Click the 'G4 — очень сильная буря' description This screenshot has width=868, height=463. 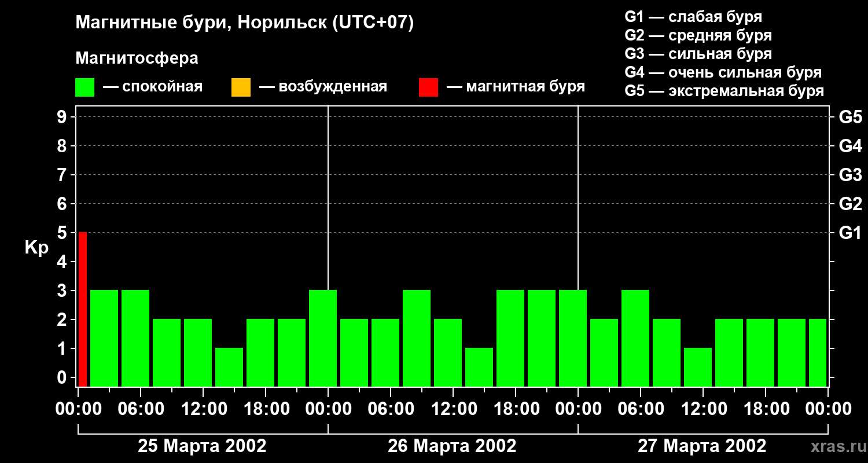point(723,72)
